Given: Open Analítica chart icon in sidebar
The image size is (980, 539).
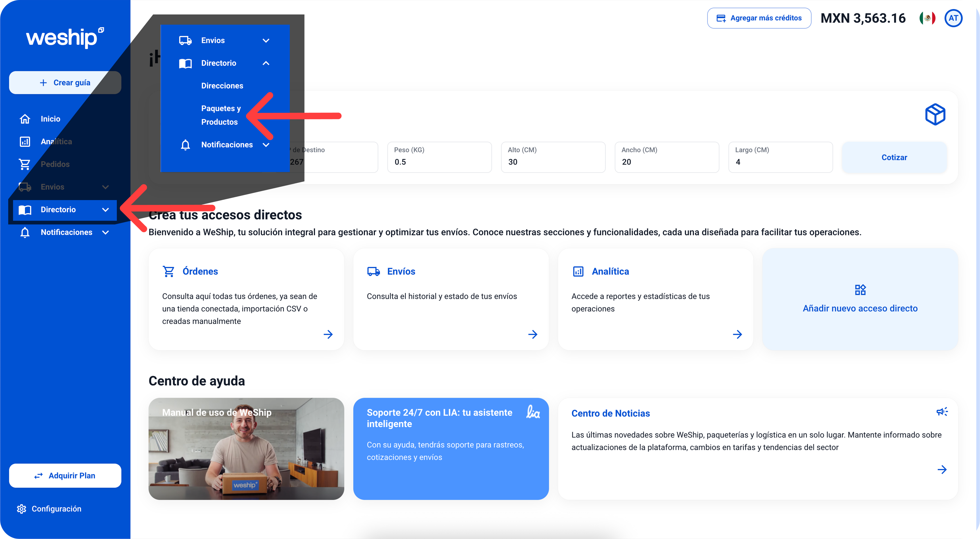Looking at the screenshot, I should tap(25, 141).
